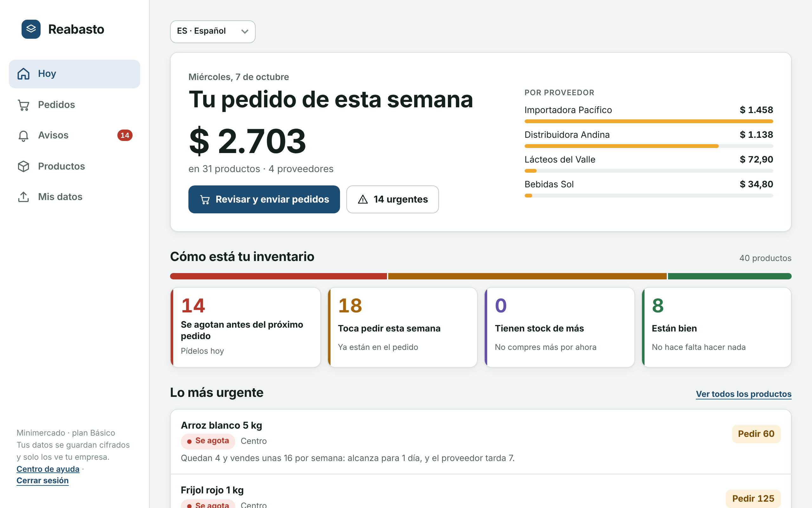Click the green segment of inventory bar
This screenshot has height=508, width=812.
[x=730, y=276]
